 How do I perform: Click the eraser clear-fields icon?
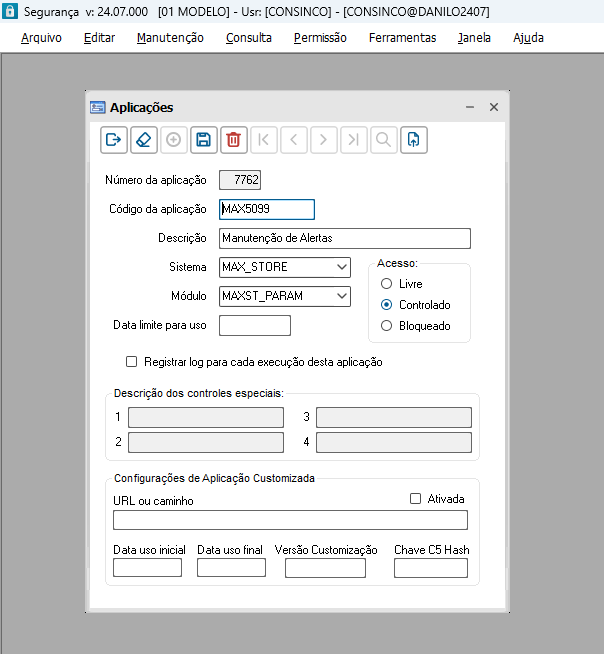pos(144,140)
